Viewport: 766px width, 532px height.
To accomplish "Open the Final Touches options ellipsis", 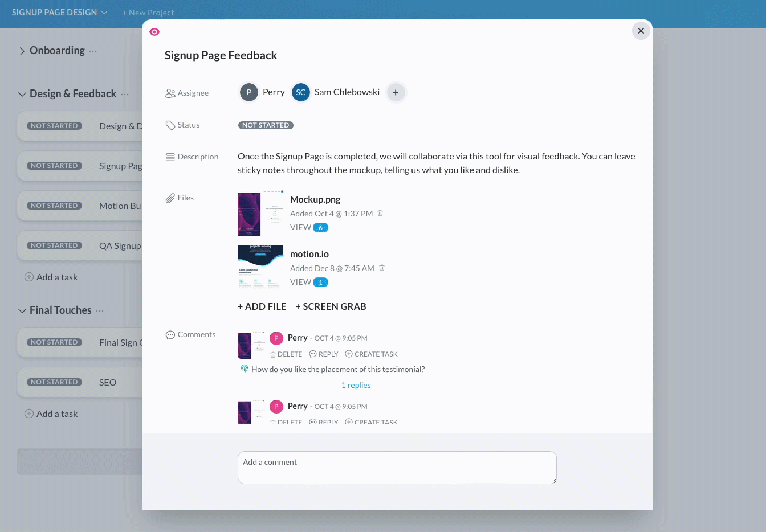I will (x=100, y=310).
